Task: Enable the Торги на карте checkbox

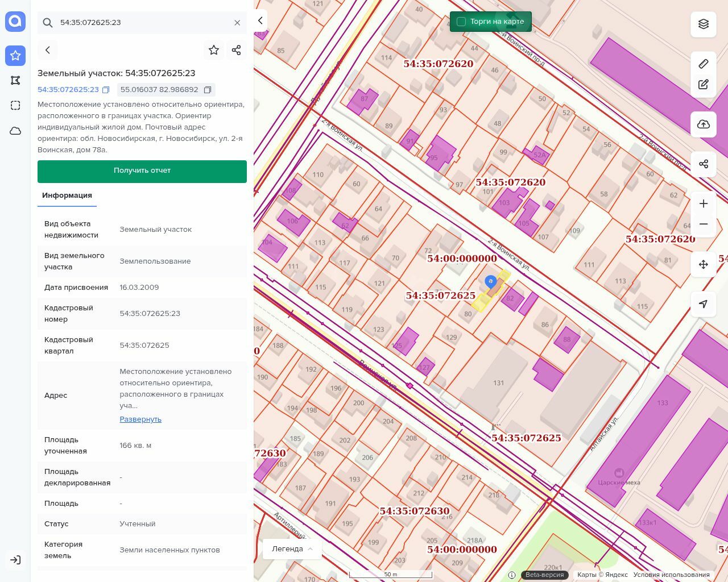Action: tap(461, 22)
